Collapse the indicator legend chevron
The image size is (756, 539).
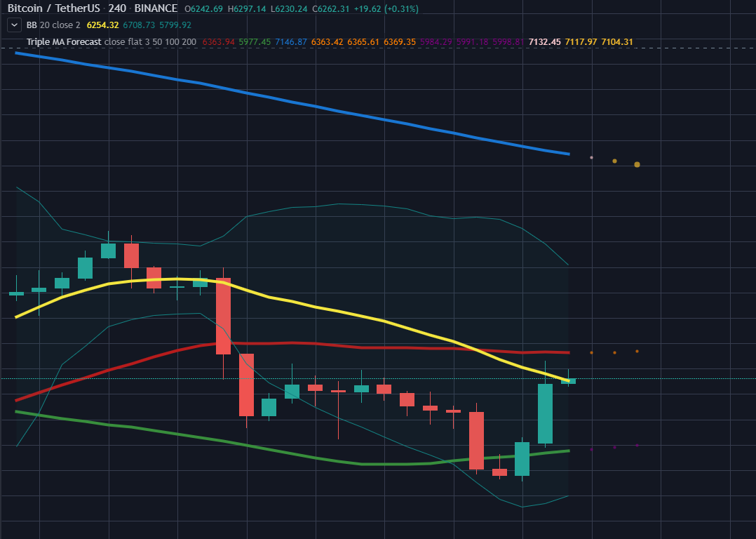click(13, 25)
